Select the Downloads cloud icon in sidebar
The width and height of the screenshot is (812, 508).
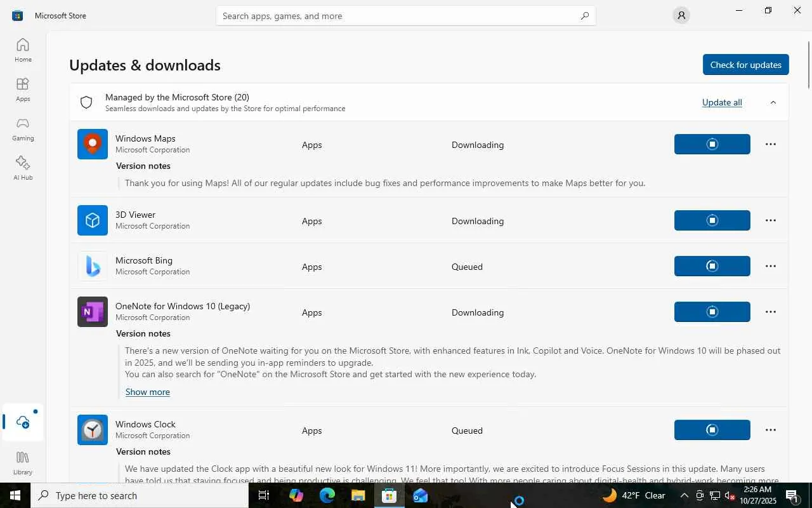[x=23, y=422]
